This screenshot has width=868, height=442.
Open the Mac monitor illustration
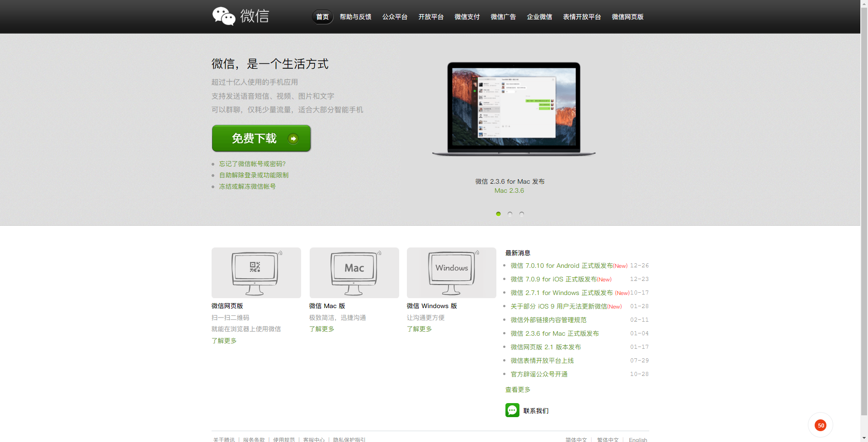(354, 272)
